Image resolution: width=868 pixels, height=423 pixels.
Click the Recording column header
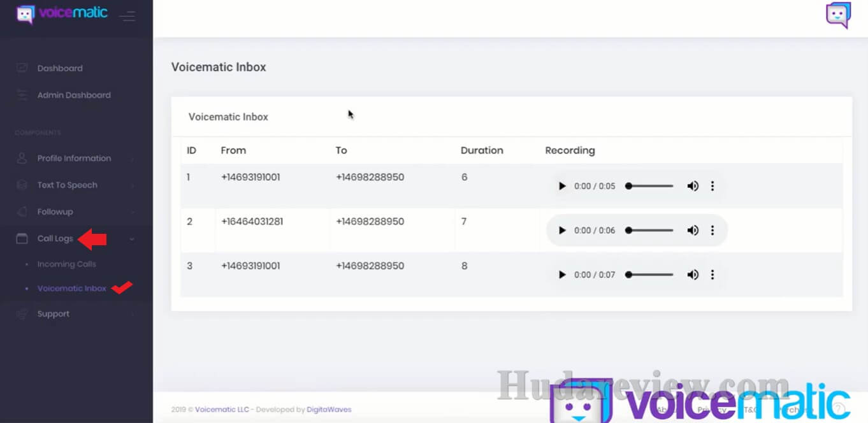point(570,150)
